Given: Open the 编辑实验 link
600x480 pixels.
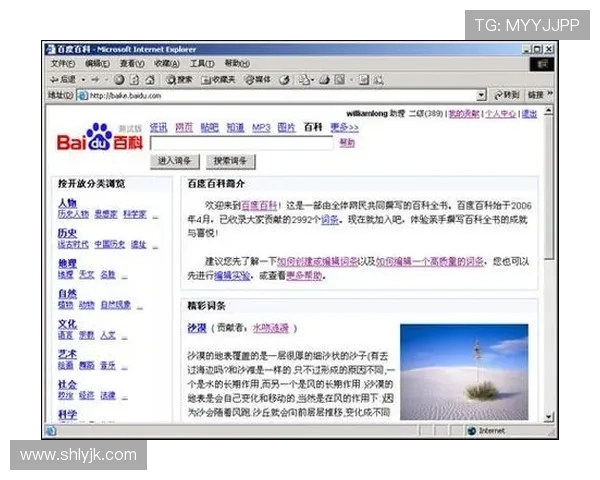Looking at the screenshot, I should click(232, 276).
